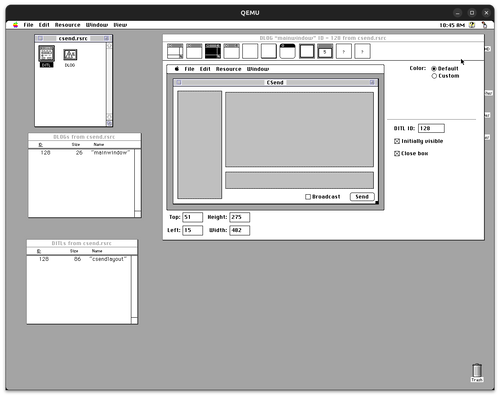Pick the zoom-box document window style icon

tap(232, 51)
